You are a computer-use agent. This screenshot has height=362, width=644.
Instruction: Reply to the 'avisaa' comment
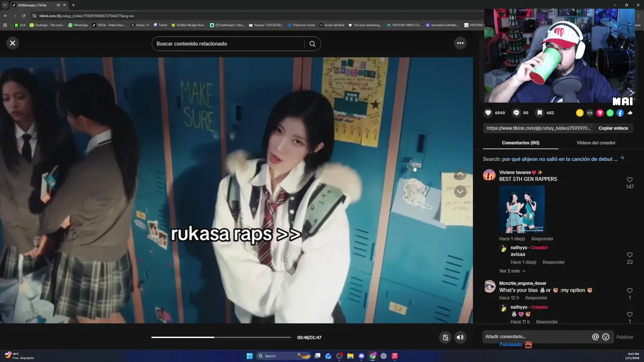pyautogui.click(x=553, y=262)
